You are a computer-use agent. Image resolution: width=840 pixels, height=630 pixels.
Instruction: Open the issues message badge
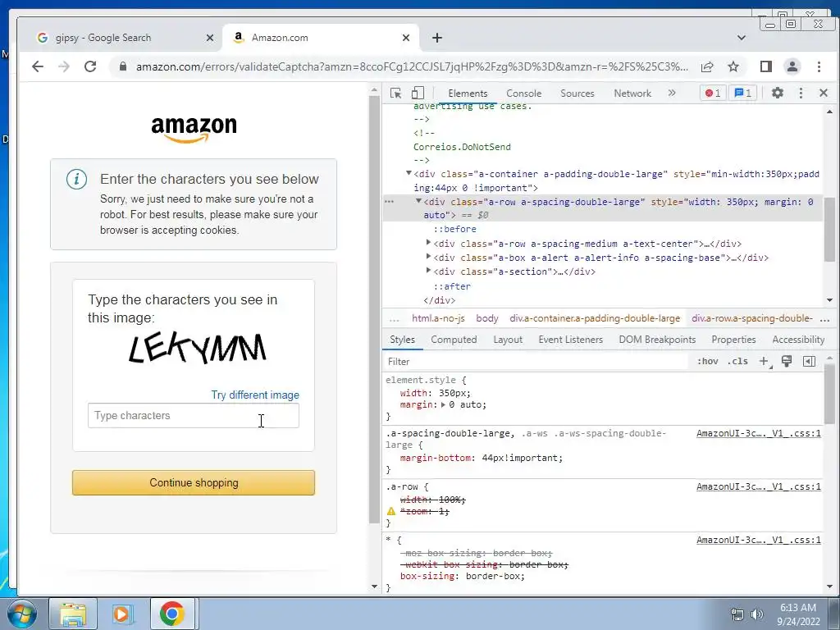click(742, 94)
